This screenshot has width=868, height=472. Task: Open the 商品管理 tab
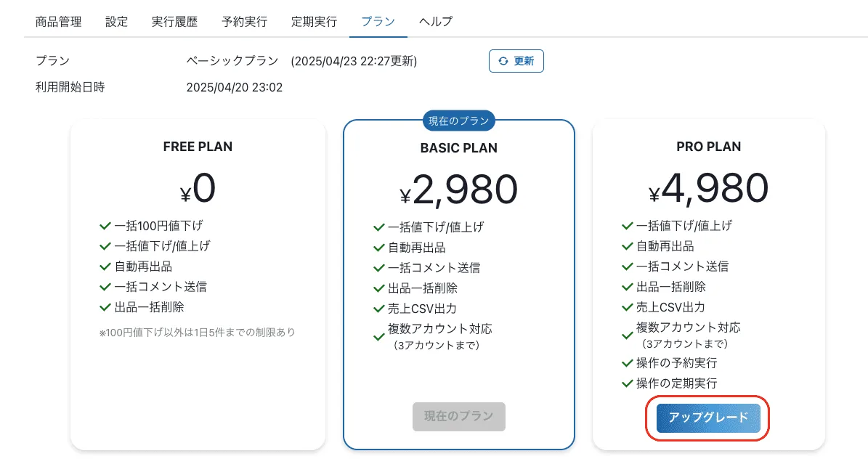pyautogui.click(x=58, y=22)
